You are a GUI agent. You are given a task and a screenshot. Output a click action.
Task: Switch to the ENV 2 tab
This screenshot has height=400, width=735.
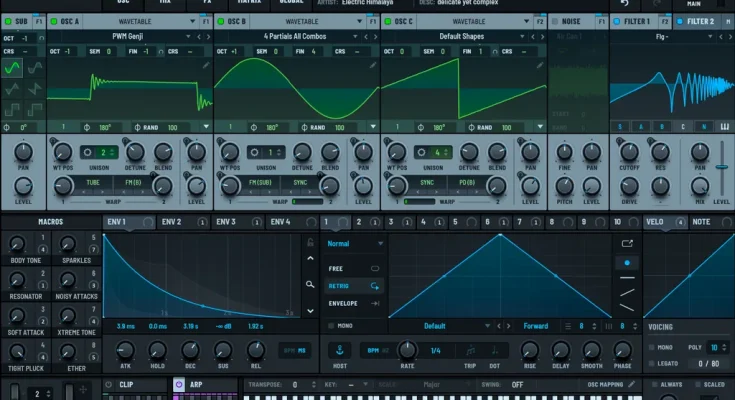pyautogui.click(x=172, y=222)
